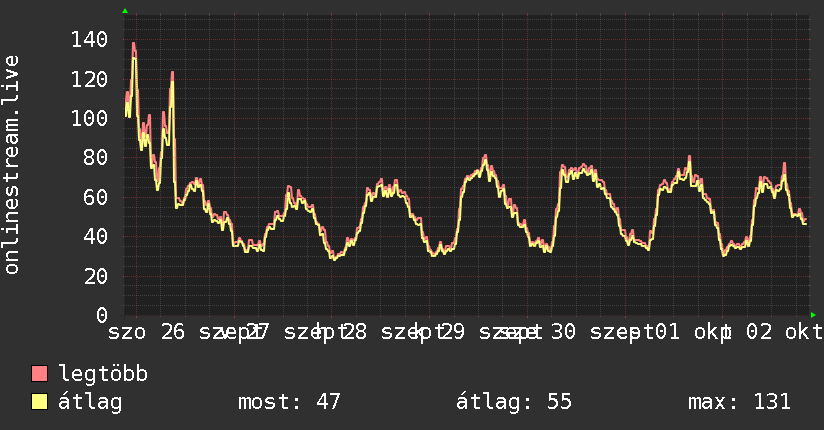Screen dimensions: 824x430
Task: Click the pink legtöbb legend swatch
Action: pyautogui.click(x=39, y=373)
